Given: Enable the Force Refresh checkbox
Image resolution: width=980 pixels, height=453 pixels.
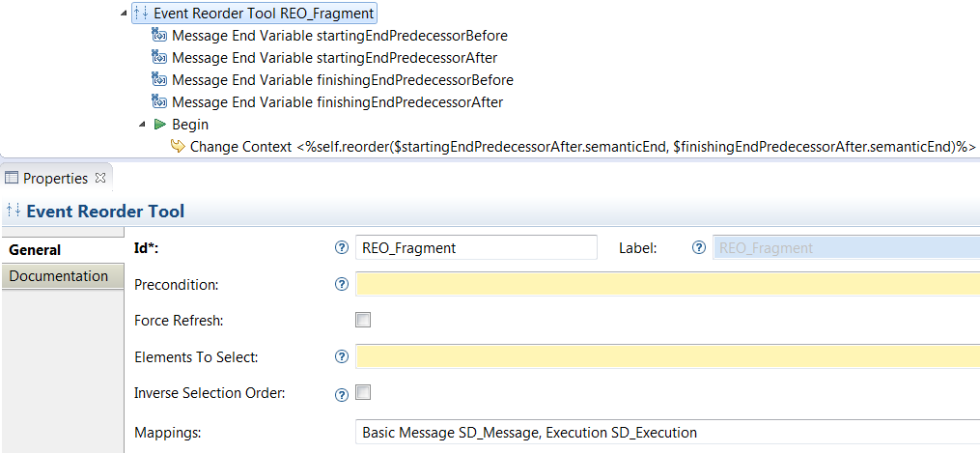Looking at the screenshot, I should [x=363, y=321].
